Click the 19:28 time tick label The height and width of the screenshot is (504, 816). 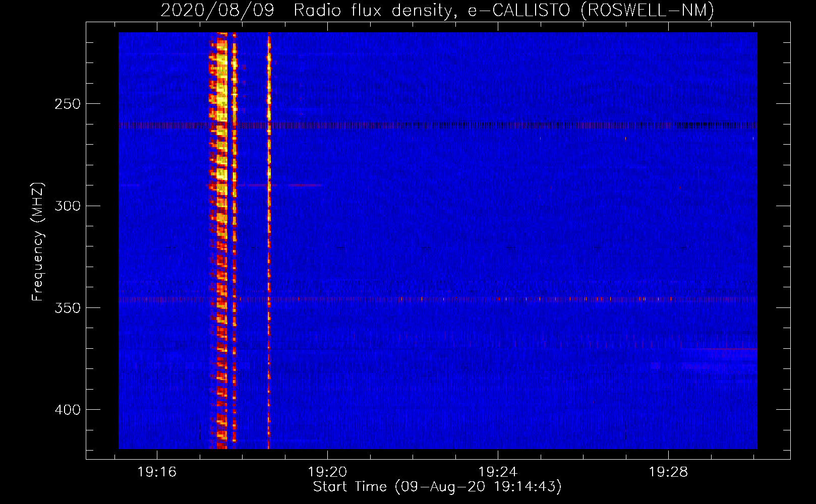pos(668,472)
